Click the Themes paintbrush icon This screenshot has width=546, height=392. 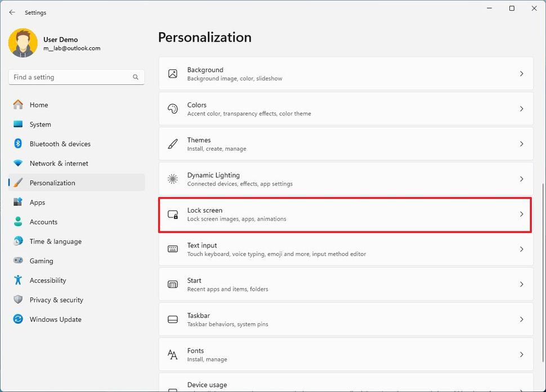pyautogui.click(x=172, y=144)
